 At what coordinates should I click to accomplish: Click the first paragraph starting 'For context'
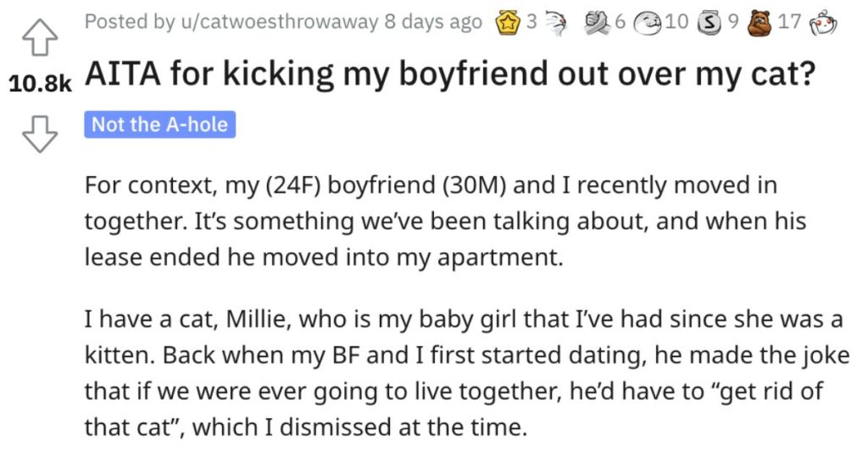click(x=445, y=221)
